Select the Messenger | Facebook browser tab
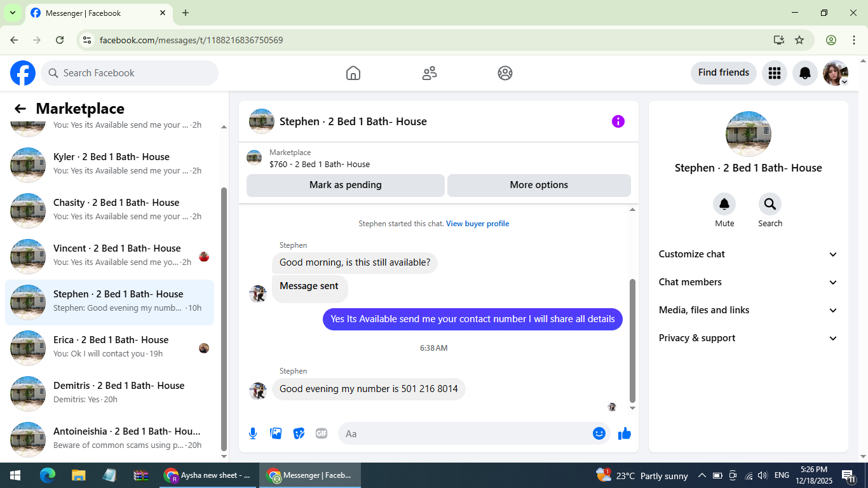Screen dimensions: 868x488 pos(98,13)
